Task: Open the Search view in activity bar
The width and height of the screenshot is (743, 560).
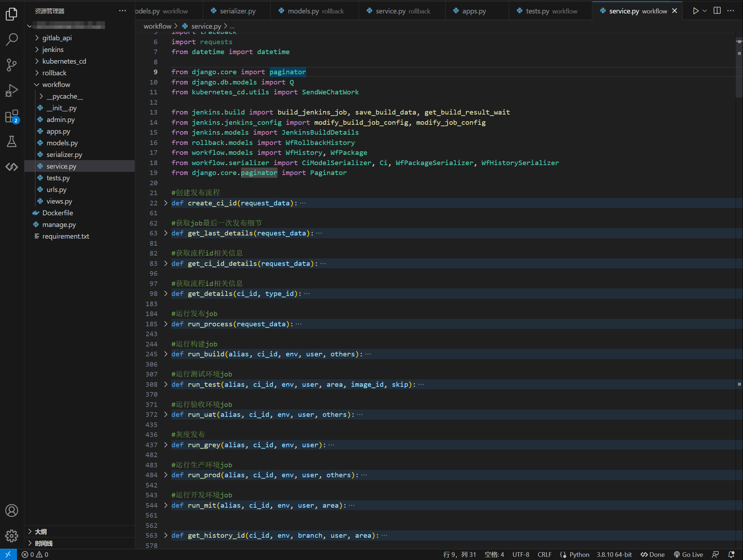Action: [x=12, y=39]
